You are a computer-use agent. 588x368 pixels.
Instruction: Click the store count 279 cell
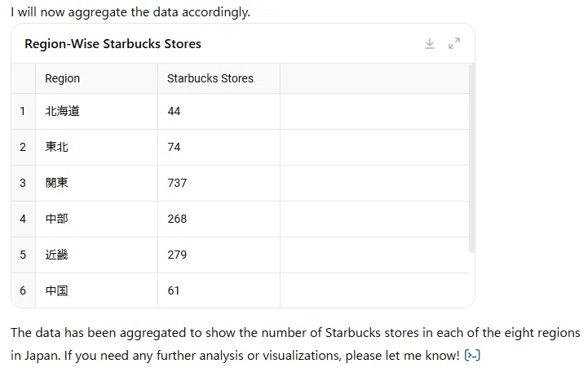coord(219,255)
